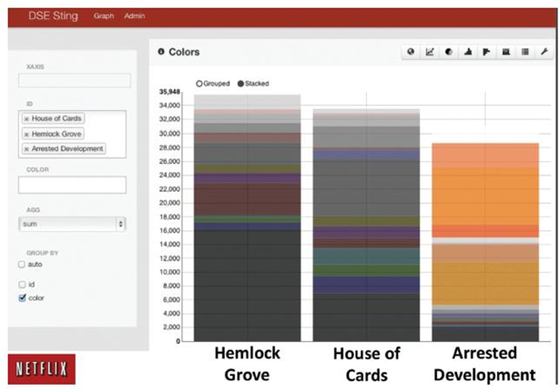Click the GROUP BY heading

coord(42,253)
